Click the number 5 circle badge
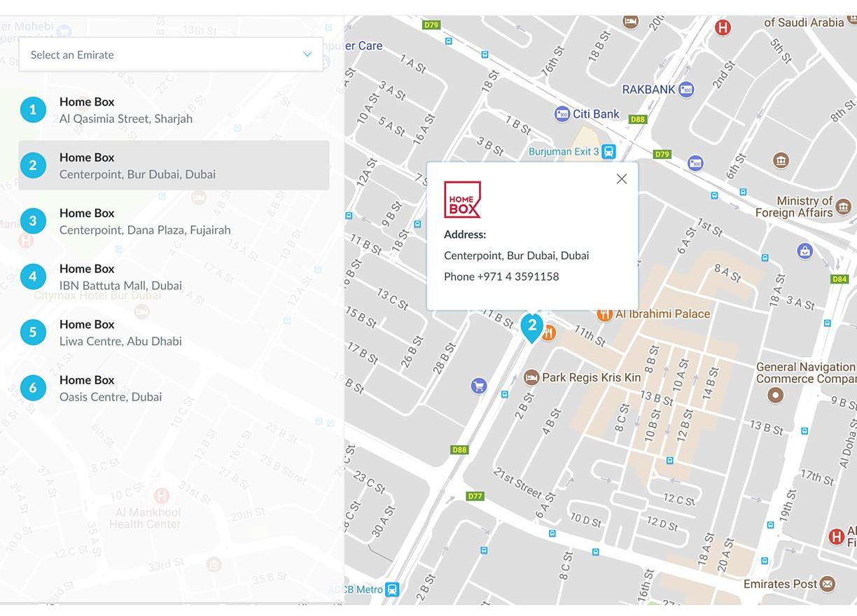 coord(33,332)
